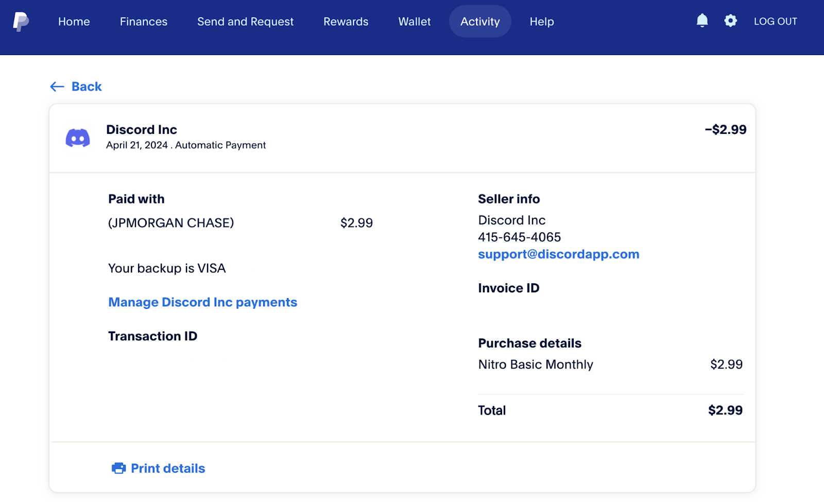
Task: Select Send and Request in the navigation
Action: [245, 22]
